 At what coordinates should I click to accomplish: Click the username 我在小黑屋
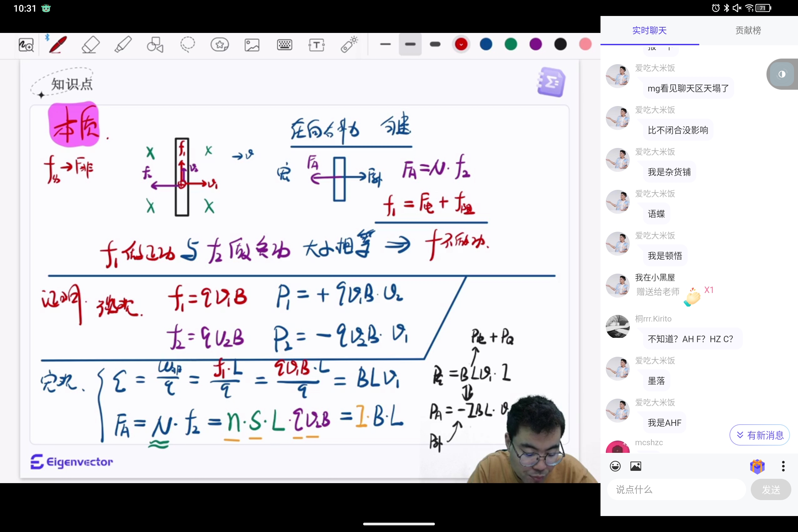coord(655,278)
